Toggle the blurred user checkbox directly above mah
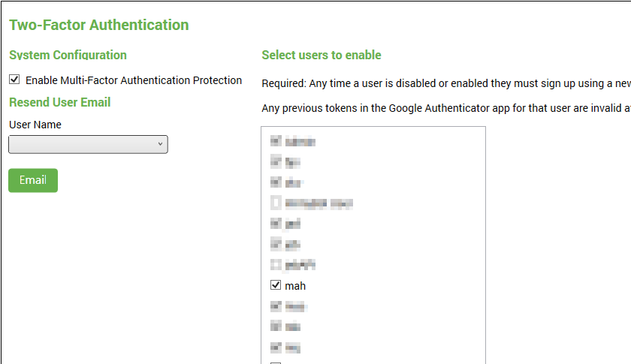Image resolution: width=631 pixels, height=364 pixels. pyautogui.click(x=275, y=264)
